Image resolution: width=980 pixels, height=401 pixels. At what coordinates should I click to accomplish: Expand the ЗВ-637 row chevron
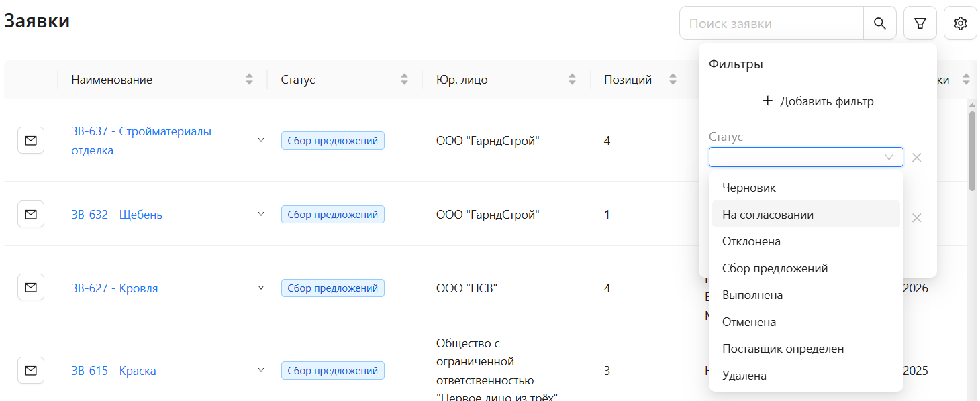coord(261,141)
